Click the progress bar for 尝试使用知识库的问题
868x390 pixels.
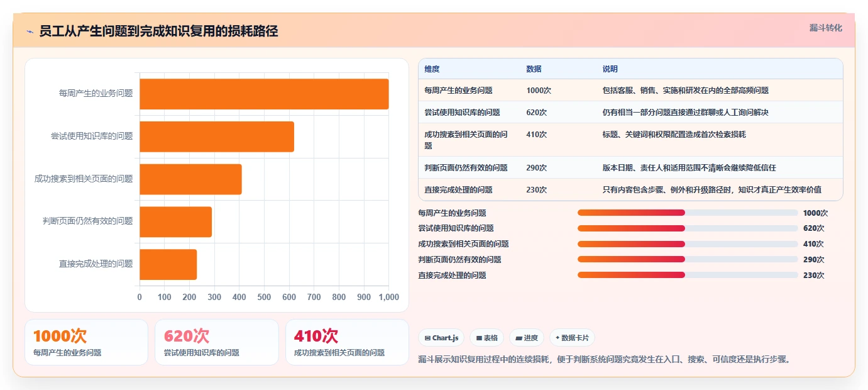688,228
